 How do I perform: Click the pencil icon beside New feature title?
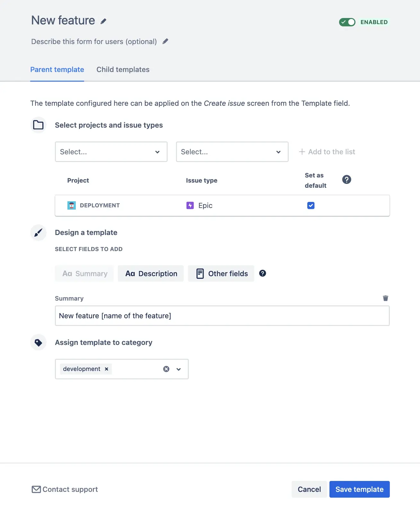(x=103, y=21)
